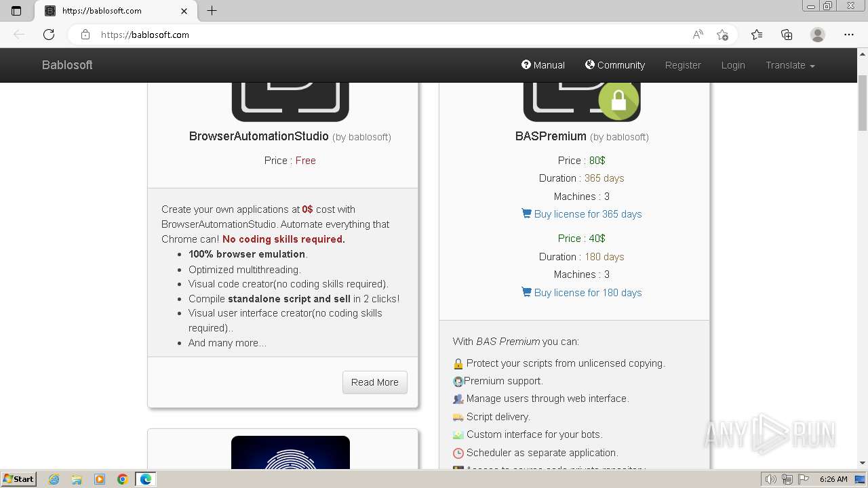The width and height of the screenshot is (868, 488).
Task: Click the volume speaker tray icon
Action: [770, 479]
